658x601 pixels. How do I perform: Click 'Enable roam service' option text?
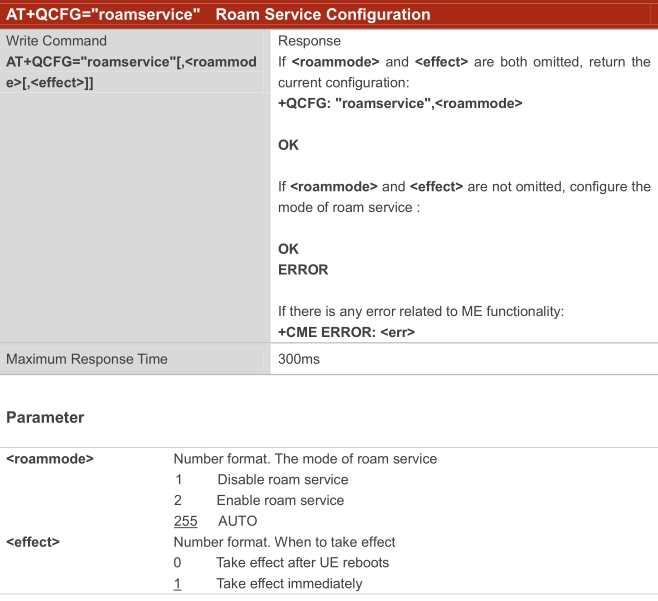pos(280,500)
